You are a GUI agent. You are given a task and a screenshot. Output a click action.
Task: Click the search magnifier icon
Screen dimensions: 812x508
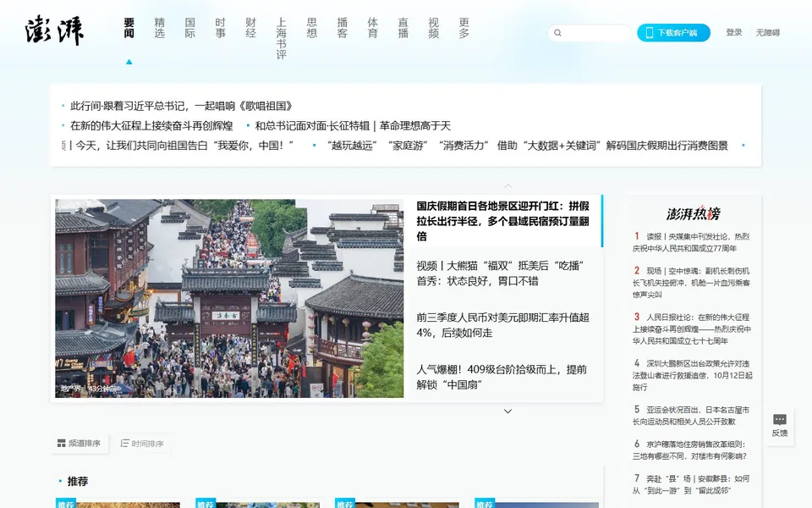pyautogui.click(x=557, y=33)
